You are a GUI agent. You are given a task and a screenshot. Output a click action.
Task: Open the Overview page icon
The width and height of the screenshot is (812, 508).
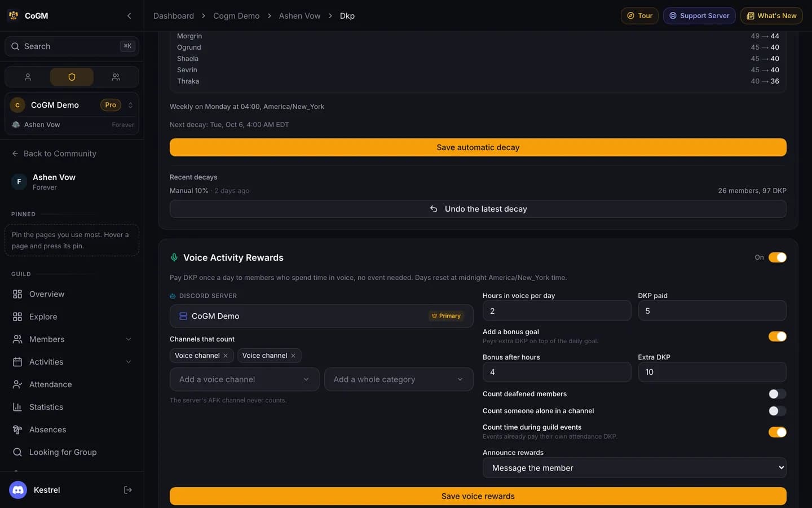[x=17, y=294]
